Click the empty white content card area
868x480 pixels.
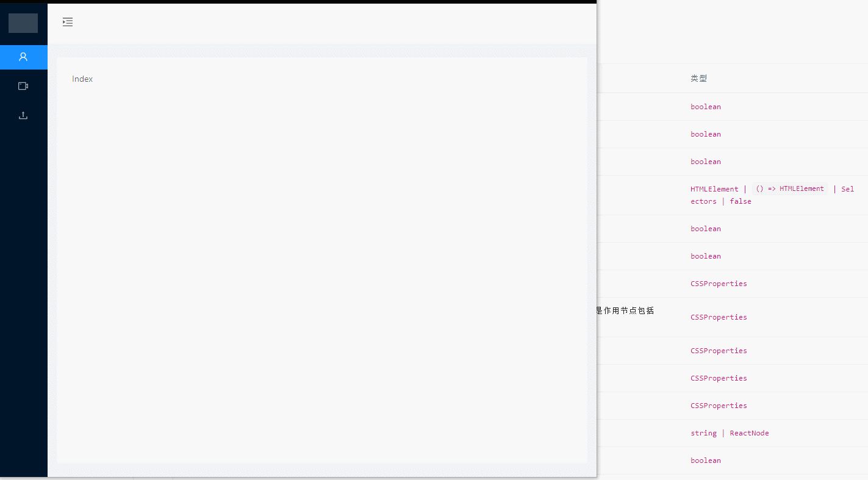322,274
